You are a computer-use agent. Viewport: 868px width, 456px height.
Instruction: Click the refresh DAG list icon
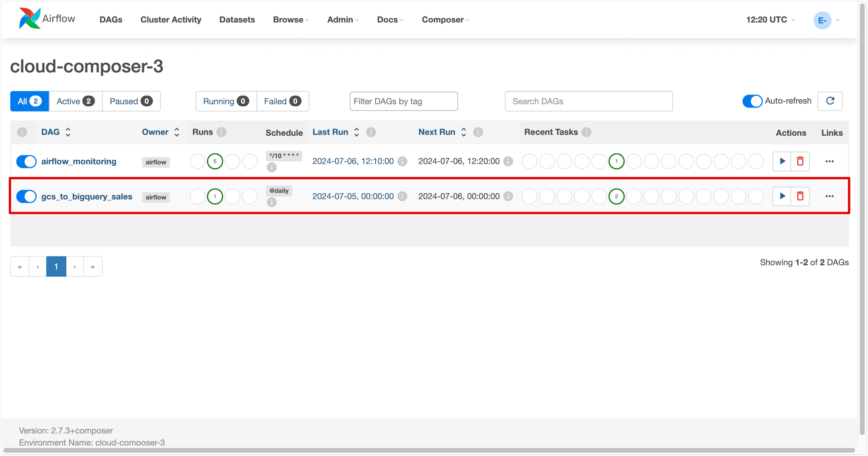830,101
